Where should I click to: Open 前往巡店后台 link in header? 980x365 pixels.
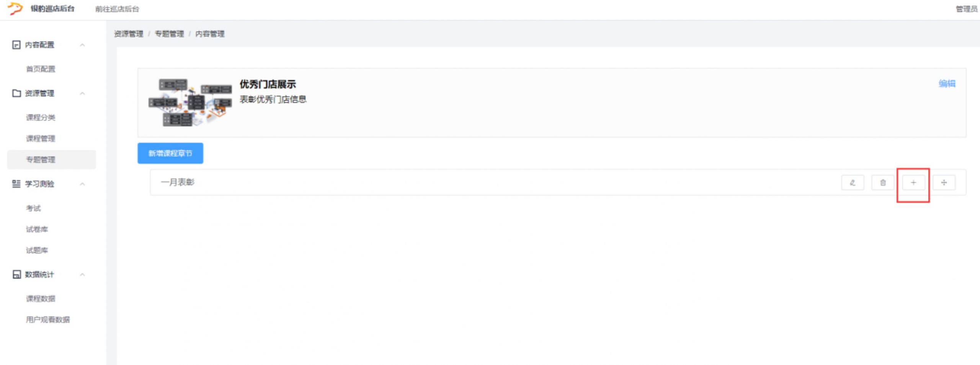(x=117, y=9)
